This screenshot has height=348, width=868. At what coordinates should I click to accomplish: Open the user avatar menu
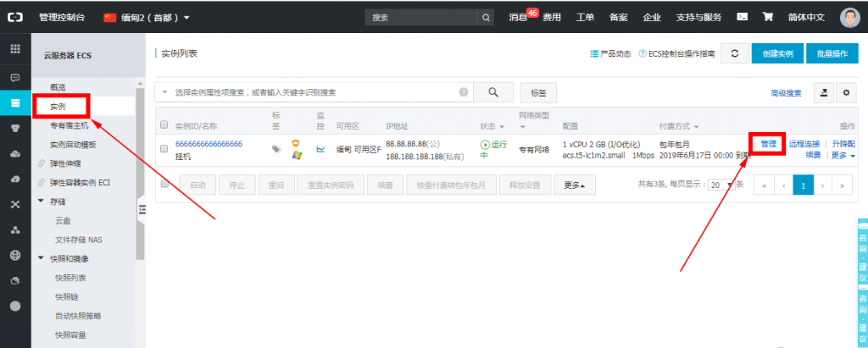click(x=849, y=17)
